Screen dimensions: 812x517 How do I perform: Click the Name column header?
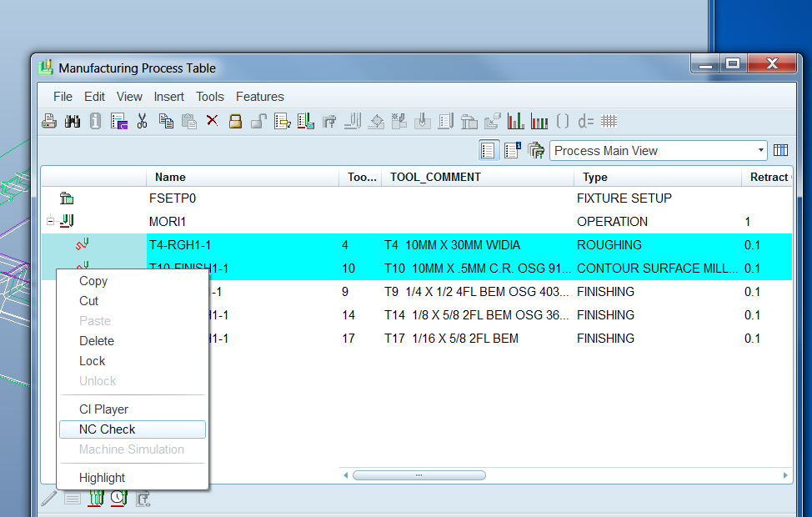(x=243, y=177)
